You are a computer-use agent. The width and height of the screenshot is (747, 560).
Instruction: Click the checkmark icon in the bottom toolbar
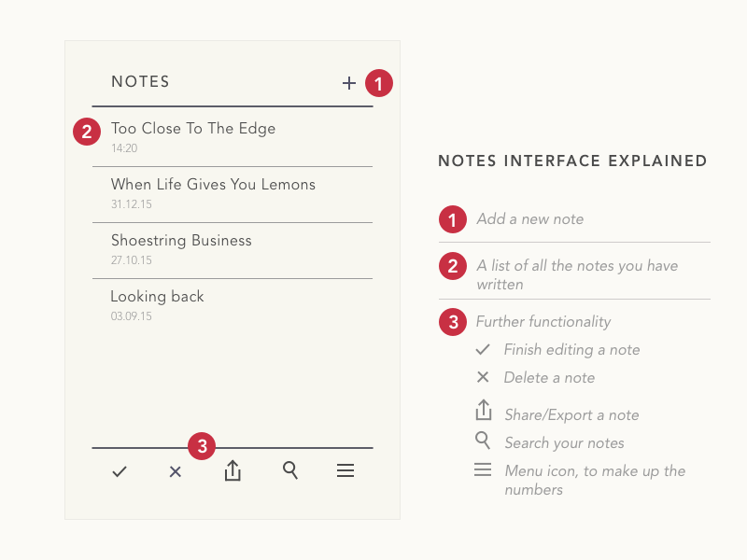click(120, 472)
